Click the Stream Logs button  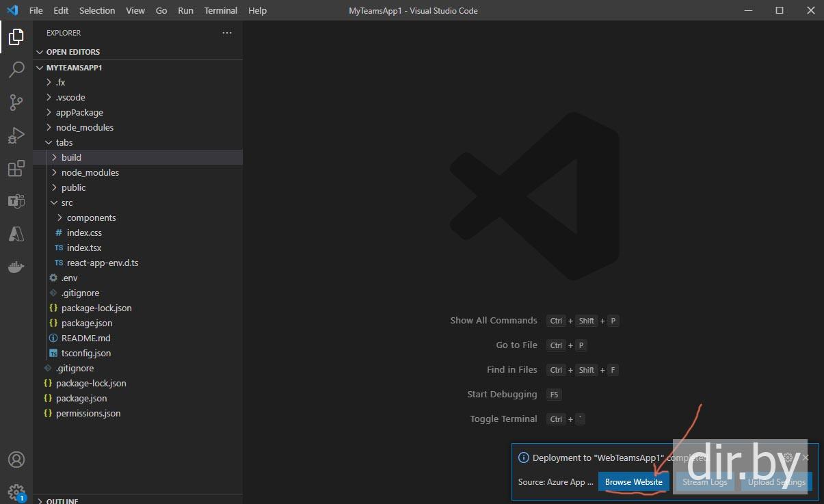click(x=704, y=482)
